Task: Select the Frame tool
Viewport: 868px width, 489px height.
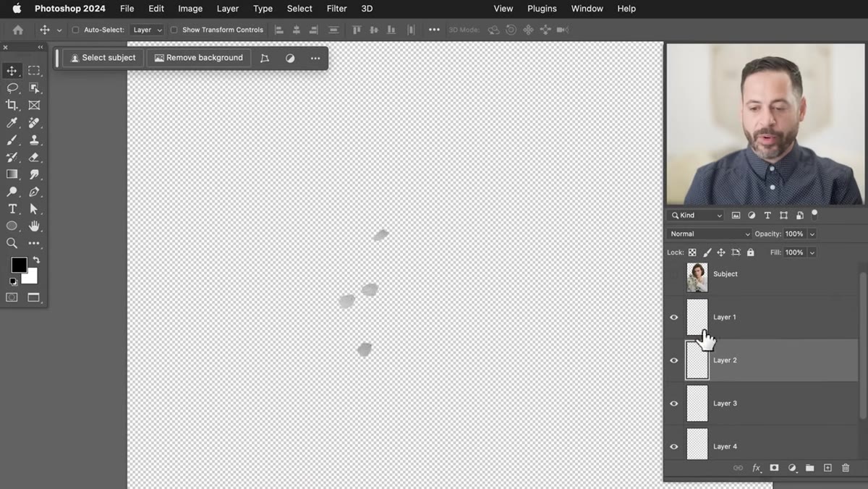Action: pos(34,106)
